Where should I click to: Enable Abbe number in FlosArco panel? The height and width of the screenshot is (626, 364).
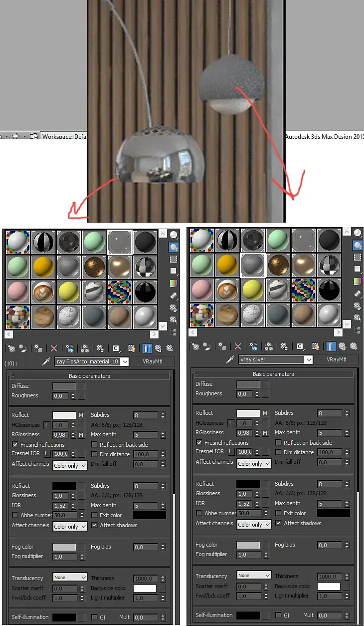15,515
